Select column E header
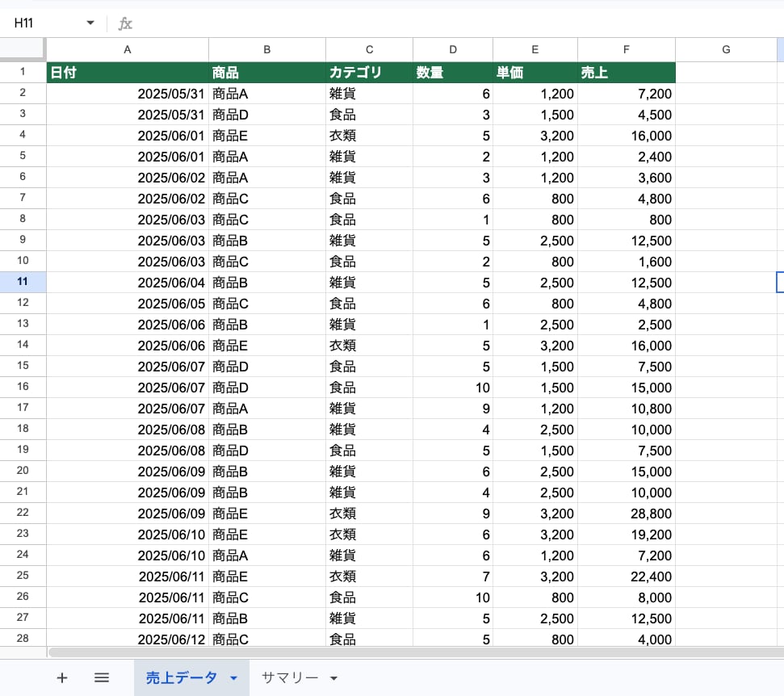The image size is (784, 696). tap(535, 49)
